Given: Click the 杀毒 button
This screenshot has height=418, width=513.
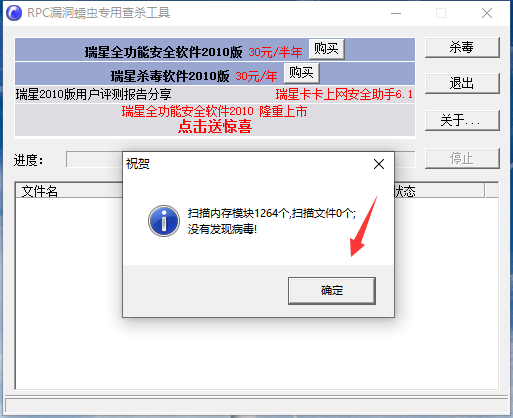Looking at the screenshot, I should 462,47.
